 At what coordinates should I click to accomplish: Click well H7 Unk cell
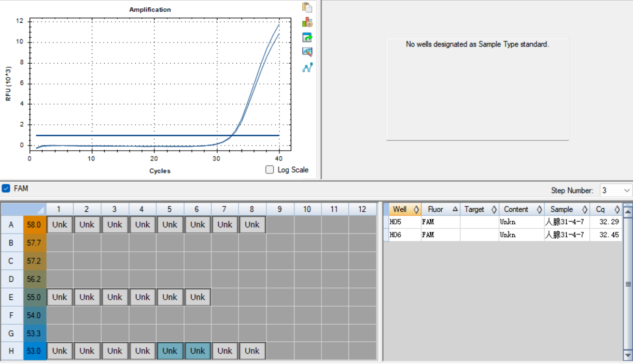pyautogui.click(x=225, y=351)
